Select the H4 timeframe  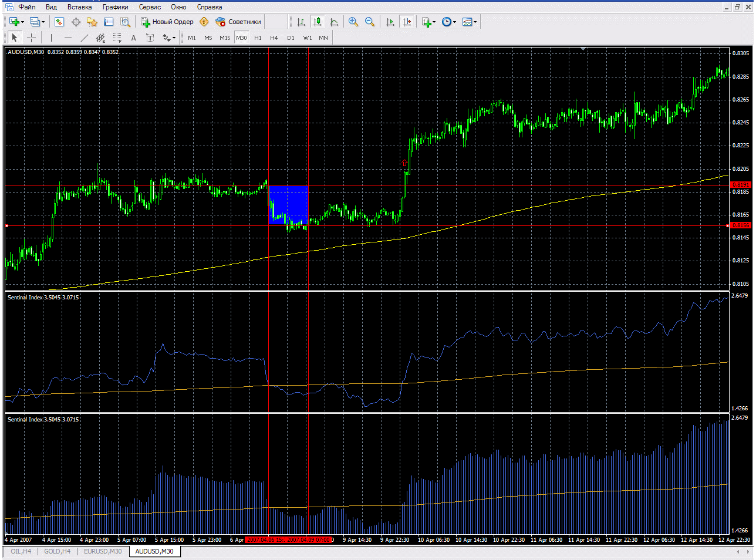274,38
